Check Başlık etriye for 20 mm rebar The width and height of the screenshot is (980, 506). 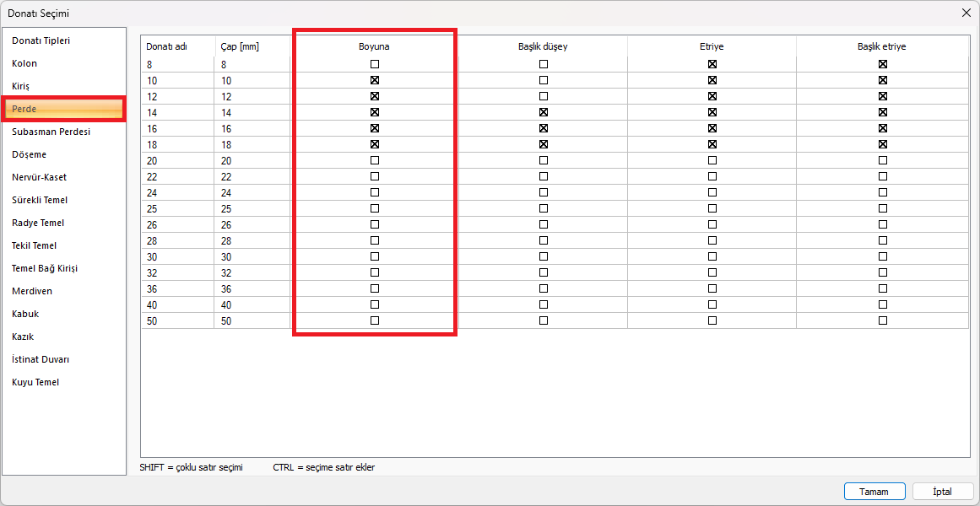[883, 160]
